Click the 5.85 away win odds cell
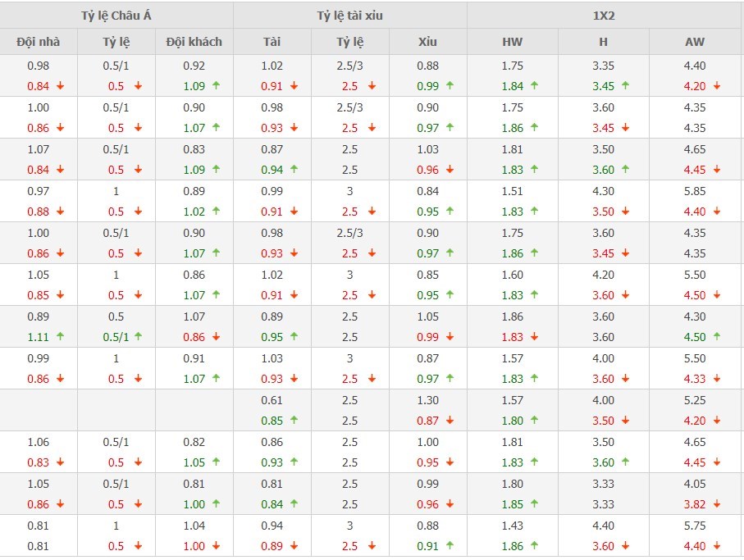 695,191
